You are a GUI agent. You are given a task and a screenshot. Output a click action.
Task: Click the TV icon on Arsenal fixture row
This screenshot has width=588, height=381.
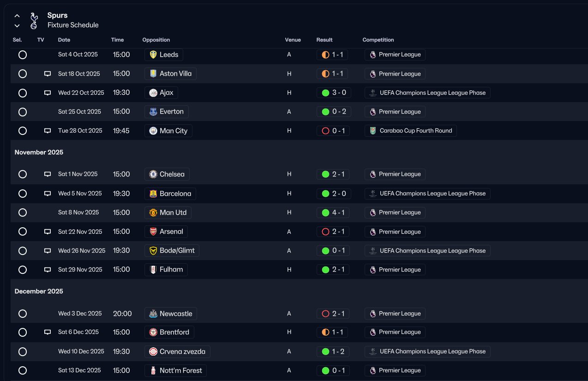point(48,232)
